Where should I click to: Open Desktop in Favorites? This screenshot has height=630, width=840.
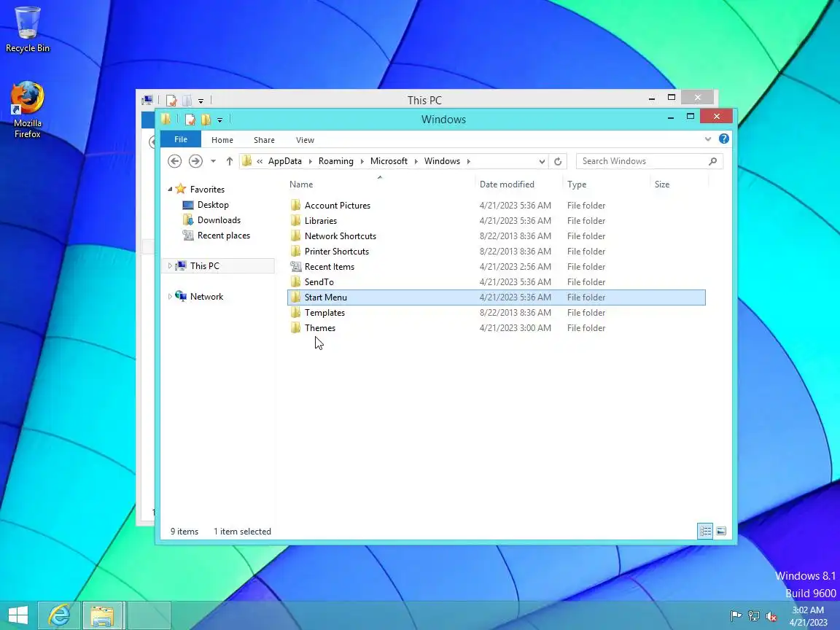[x=213, y=205]
